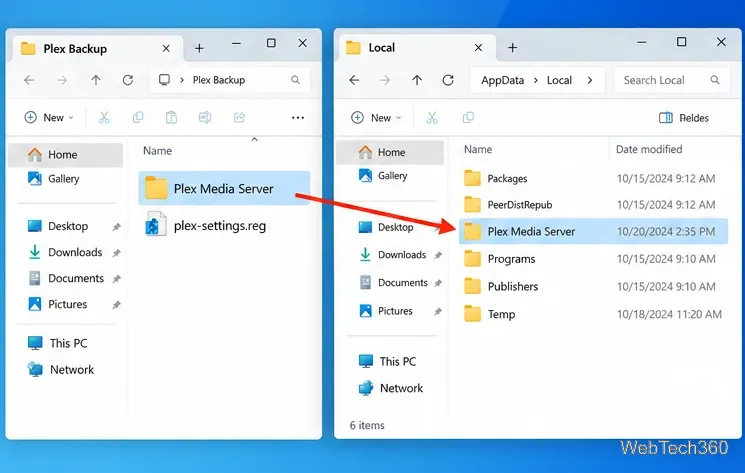The width and height of the screenshot is (745, 473).
Task: Click chevron between AppData and Local
Action: coord(535,80)
